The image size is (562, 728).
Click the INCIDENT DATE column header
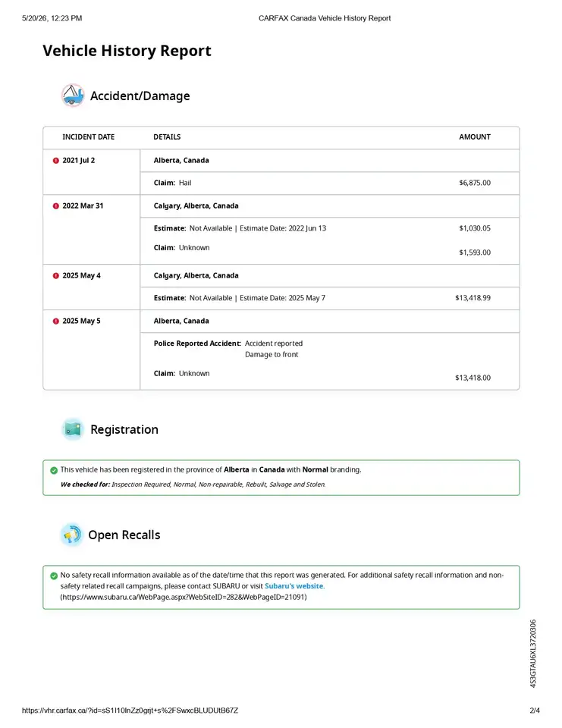(x=88, y=137)
